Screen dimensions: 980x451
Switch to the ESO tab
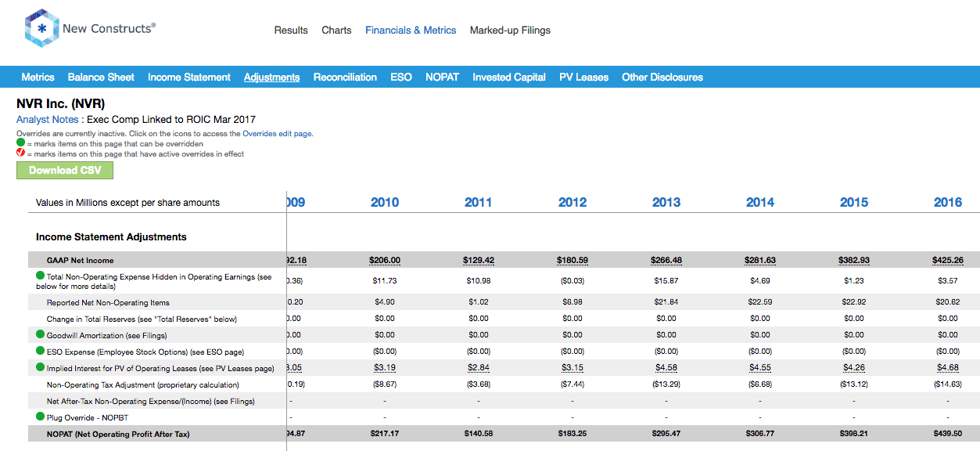401,77
